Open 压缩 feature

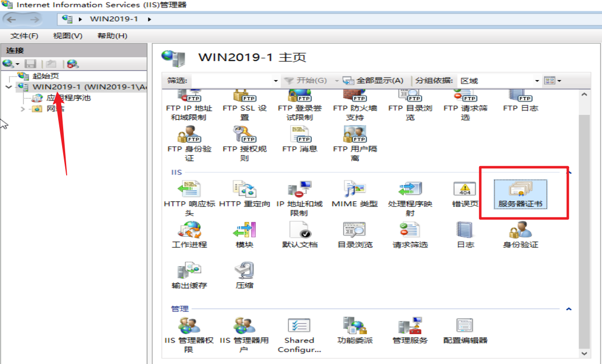click(x=244, y=276)
